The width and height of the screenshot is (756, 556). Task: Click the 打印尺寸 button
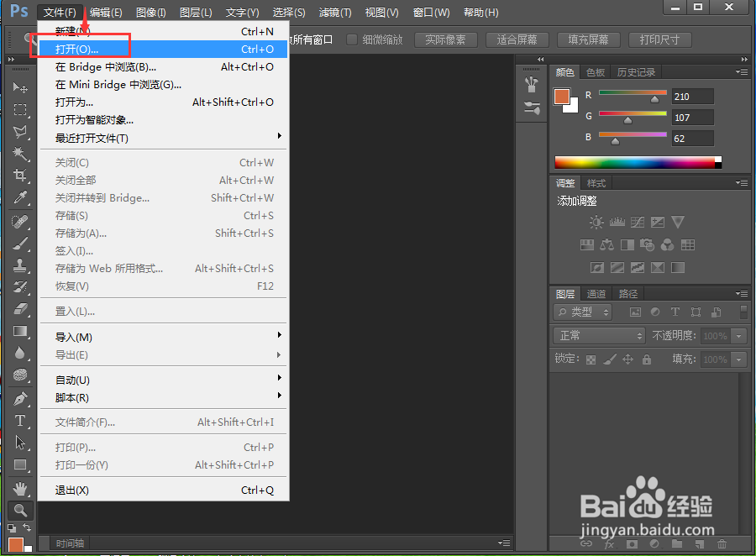659,39
